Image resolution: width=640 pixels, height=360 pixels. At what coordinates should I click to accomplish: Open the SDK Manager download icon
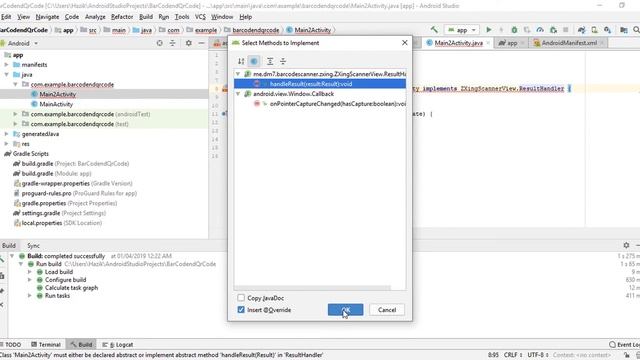pos(607,30)
